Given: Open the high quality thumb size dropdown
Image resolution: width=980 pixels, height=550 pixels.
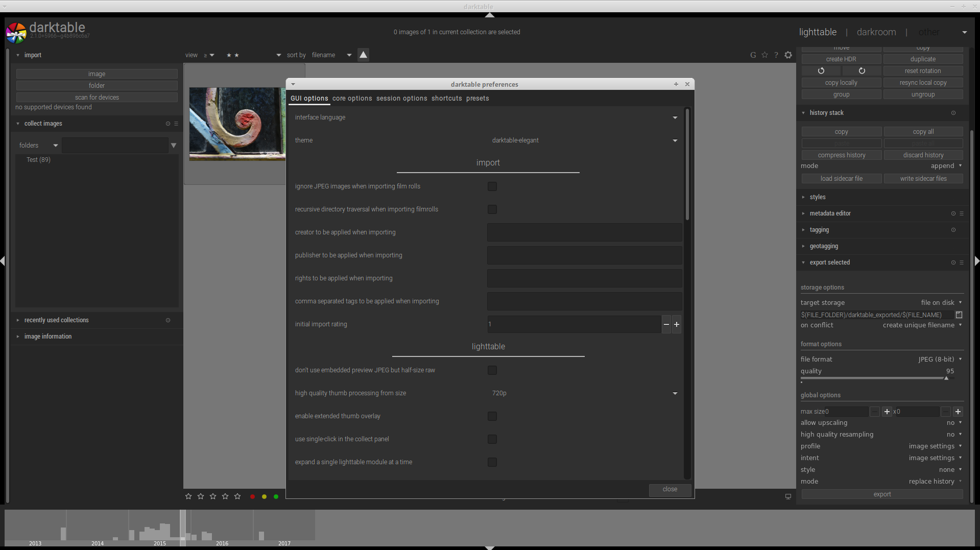Looking at the screenshot, I should click(584, 393).
